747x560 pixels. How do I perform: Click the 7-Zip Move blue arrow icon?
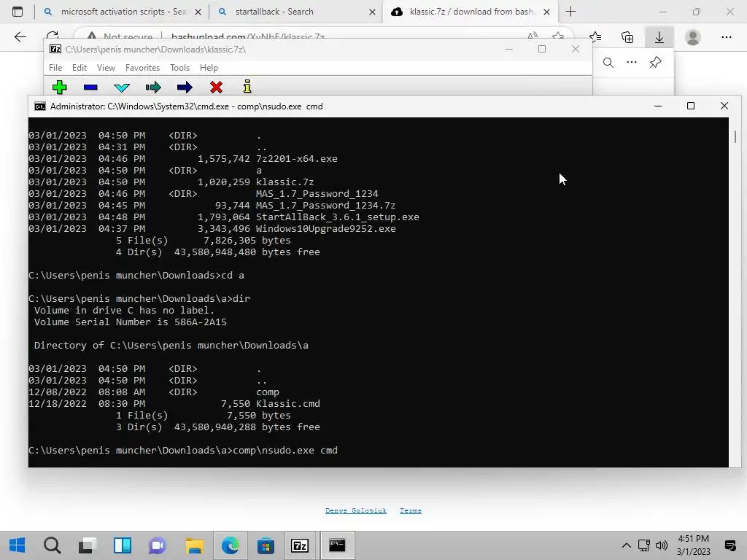(185, 87)
